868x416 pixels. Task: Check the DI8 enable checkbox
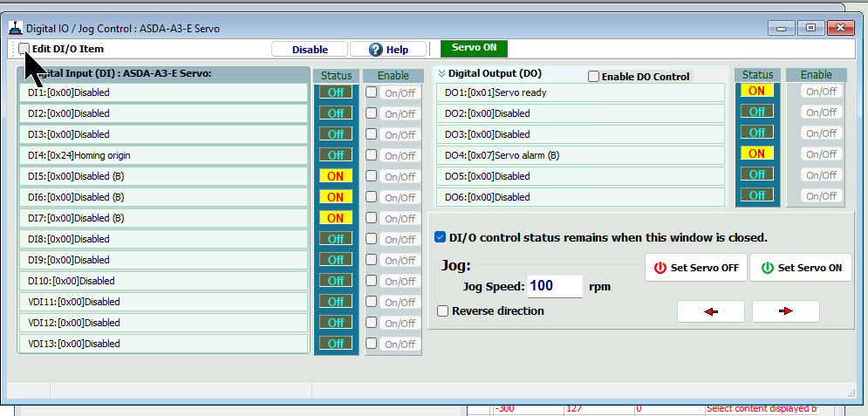[371, 239]
